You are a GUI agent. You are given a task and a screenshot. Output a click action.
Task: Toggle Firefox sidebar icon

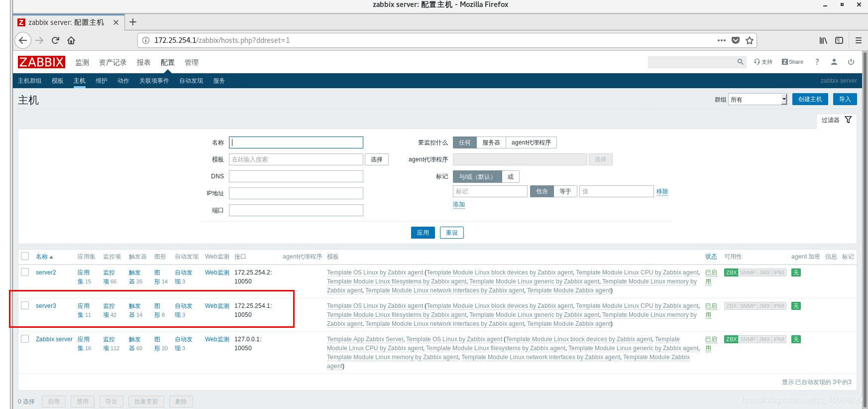[839, 40]
